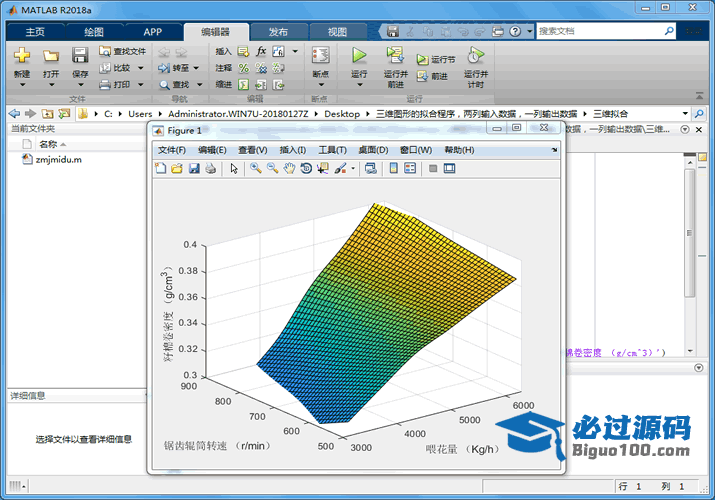Image resolution: width=715 pixels, height=500 pixels.
Task: Click in the Search Documentation (搜索文档) field
Action: click(600, 31)
